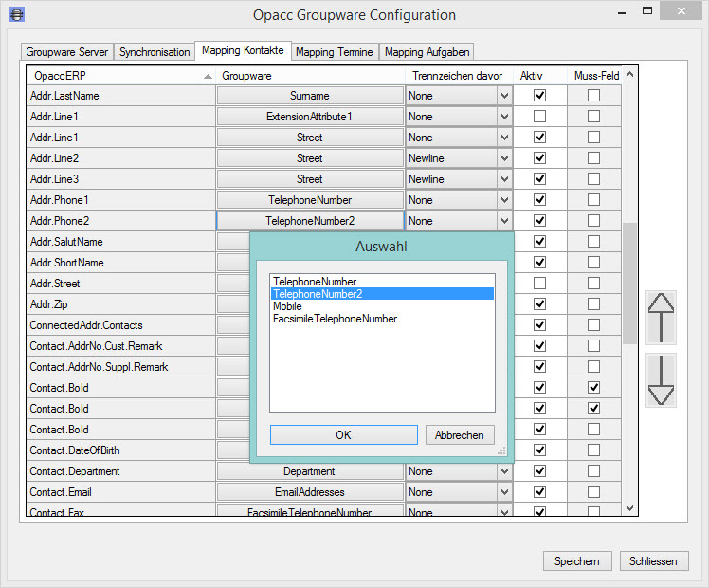Click the resize grip of Auswahl dialog
Image resolution: width=709 pixels, height=588 pixels.
501,450
